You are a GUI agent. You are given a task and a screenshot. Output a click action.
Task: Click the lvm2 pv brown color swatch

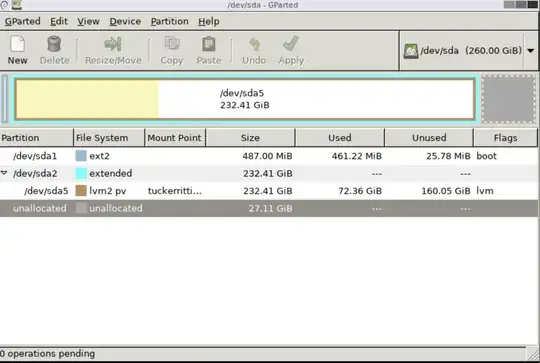coord(81,190)
